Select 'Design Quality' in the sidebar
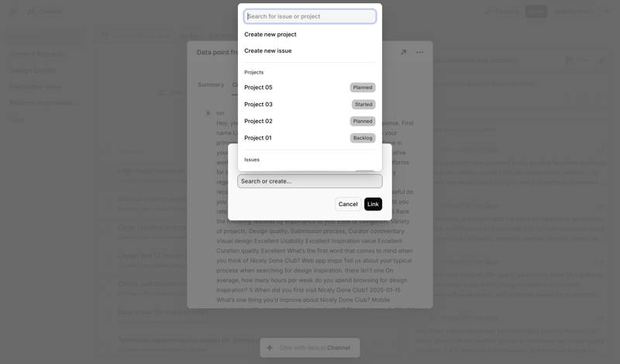 click(x=33, y=70)
